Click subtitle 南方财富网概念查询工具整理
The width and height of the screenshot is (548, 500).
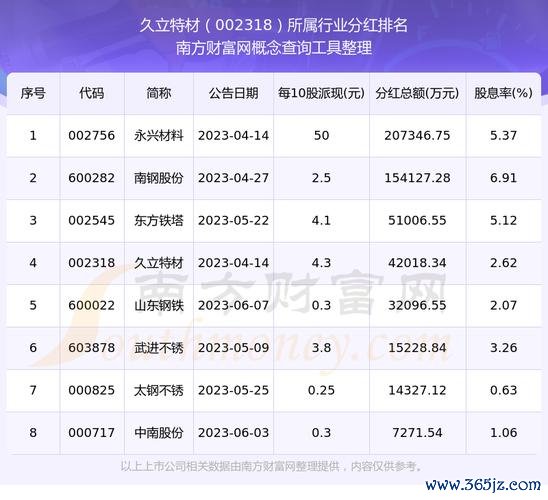[273, 48]
